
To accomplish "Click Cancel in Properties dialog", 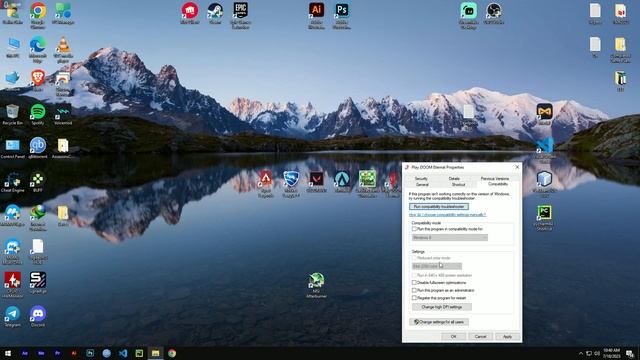I will pyautogui.click(x=480, y=337).
